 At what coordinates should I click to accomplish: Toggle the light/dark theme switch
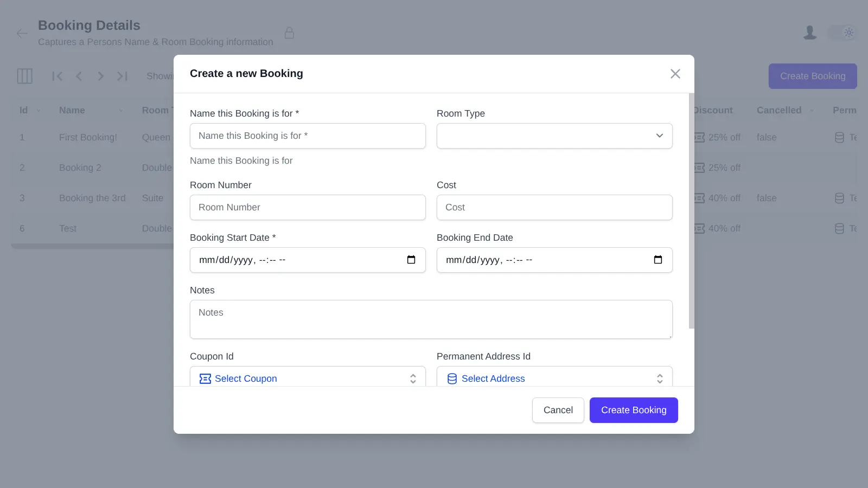coord(843,33)
